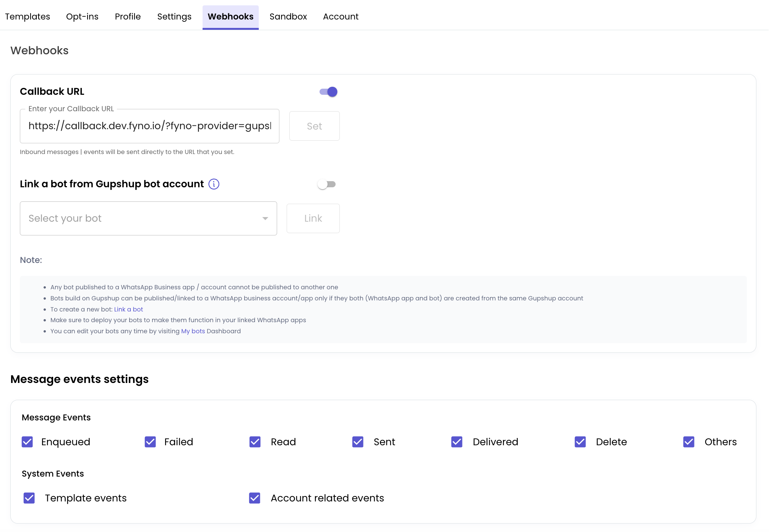Toggle the Callback URL switch off
The height and width of the screenshot is (532, 769).
click(x=328, y=92)
